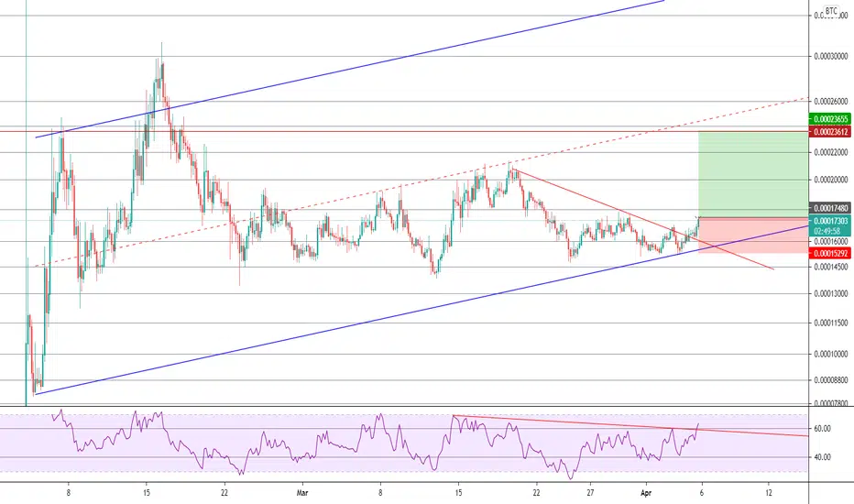Click the 27 date on time axis
The image size is (854, 504).
590,493
